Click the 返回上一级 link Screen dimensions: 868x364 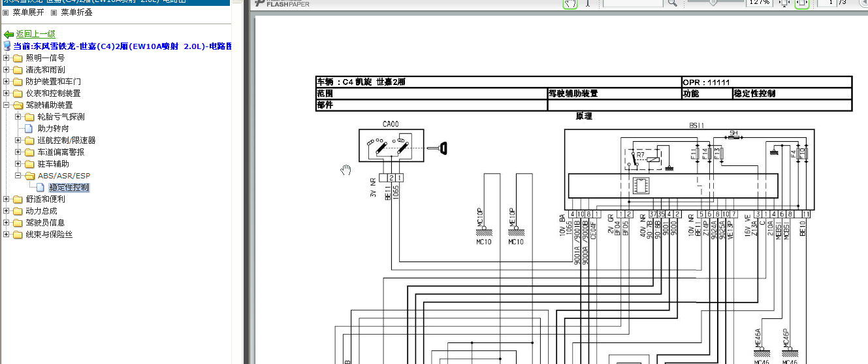[x=35, y=34]
